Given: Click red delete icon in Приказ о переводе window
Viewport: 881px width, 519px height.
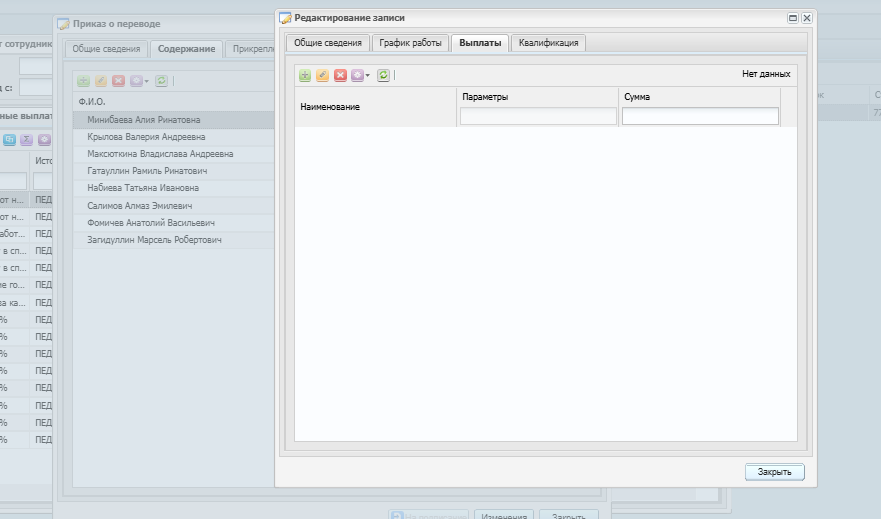Looking at the screenshot, I should [x=118, y=81].
